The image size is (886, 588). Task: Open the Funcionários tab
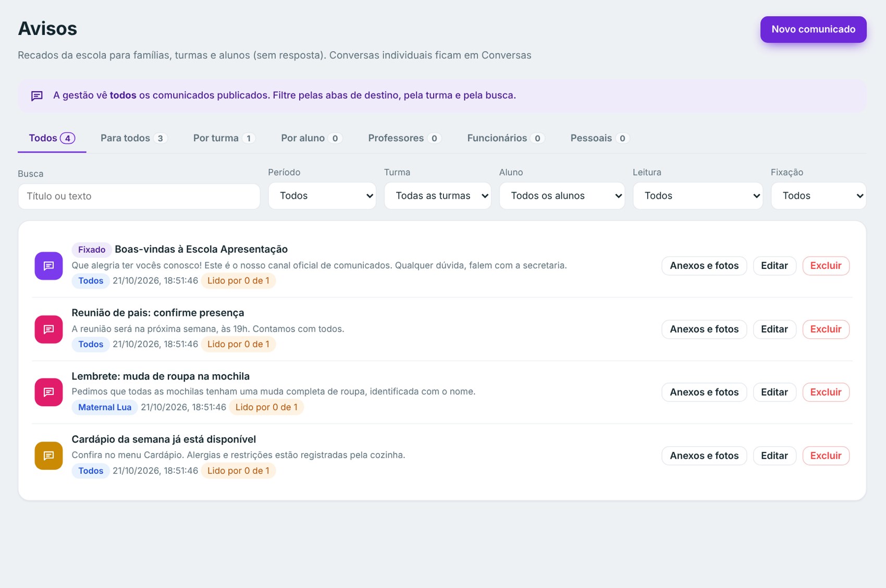506,138
